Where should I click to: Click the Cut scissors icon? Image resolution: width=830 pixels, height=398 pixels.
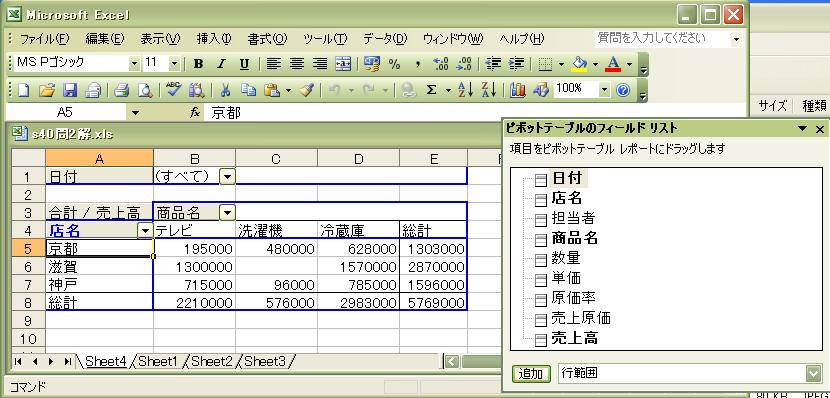pos(225,91)
